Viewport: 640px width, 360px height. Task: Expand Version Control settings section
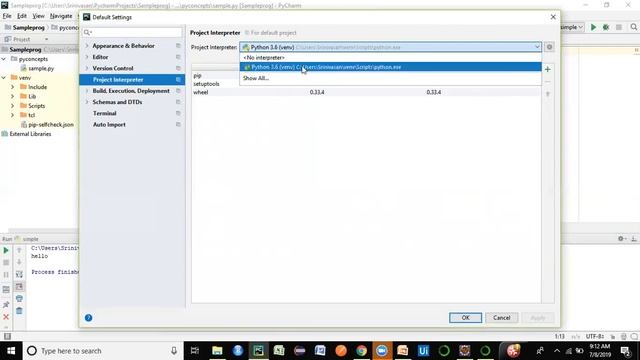[x=87, y=68]
